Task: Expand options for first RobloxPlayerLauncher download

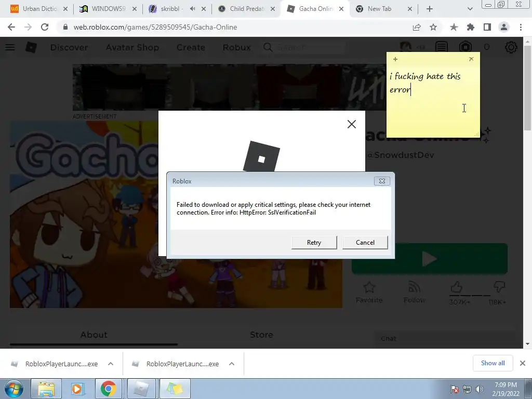Action: click(111, 364)
